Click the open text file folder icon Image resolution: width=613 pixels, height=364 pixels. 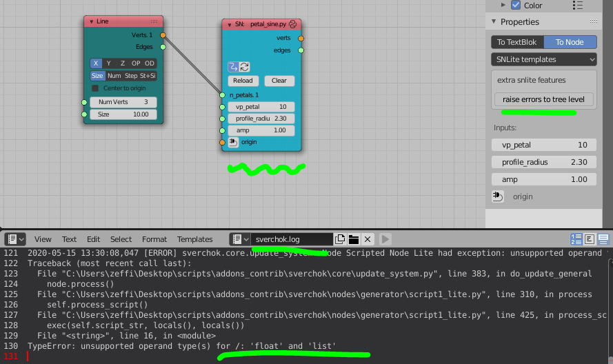(x=354, y=239)
